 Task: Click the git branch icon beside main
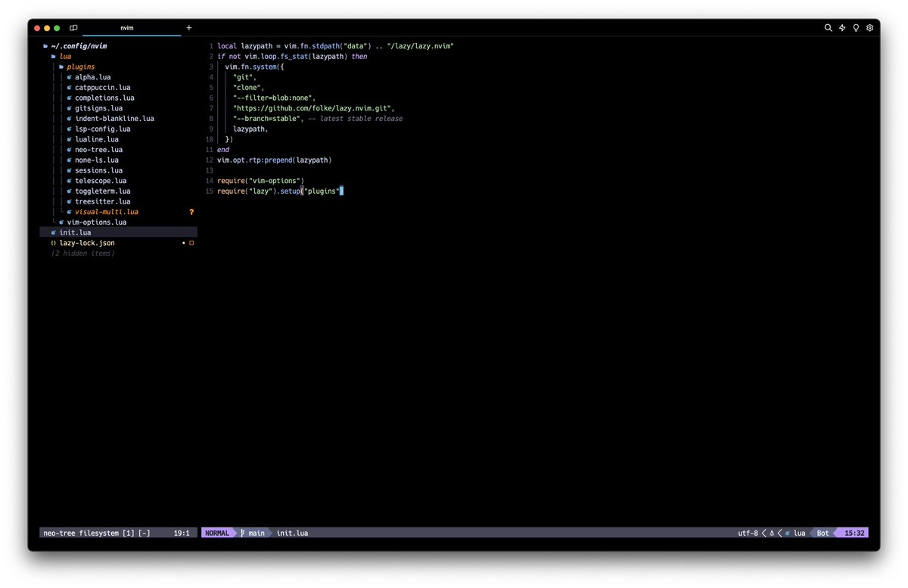[x=241, y=533]
